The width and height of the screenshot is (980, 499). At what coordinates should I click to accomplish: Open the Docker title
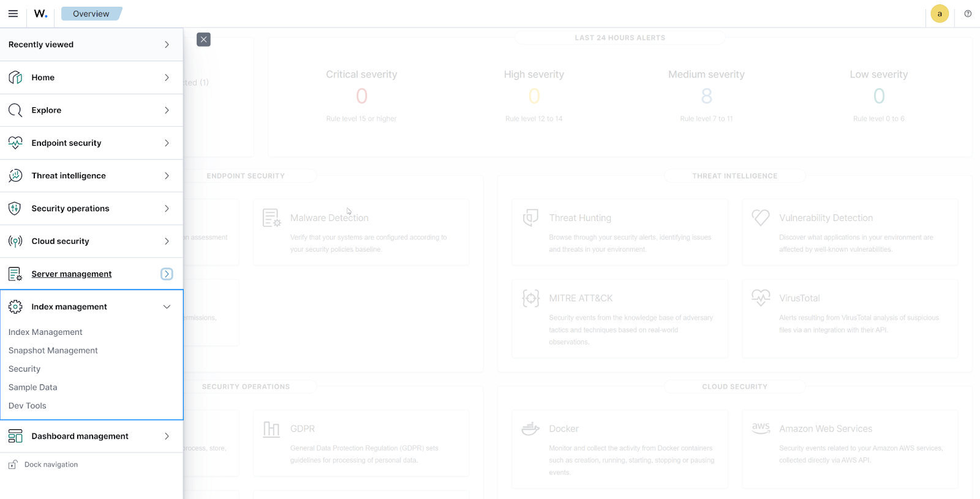pos(564,429)
